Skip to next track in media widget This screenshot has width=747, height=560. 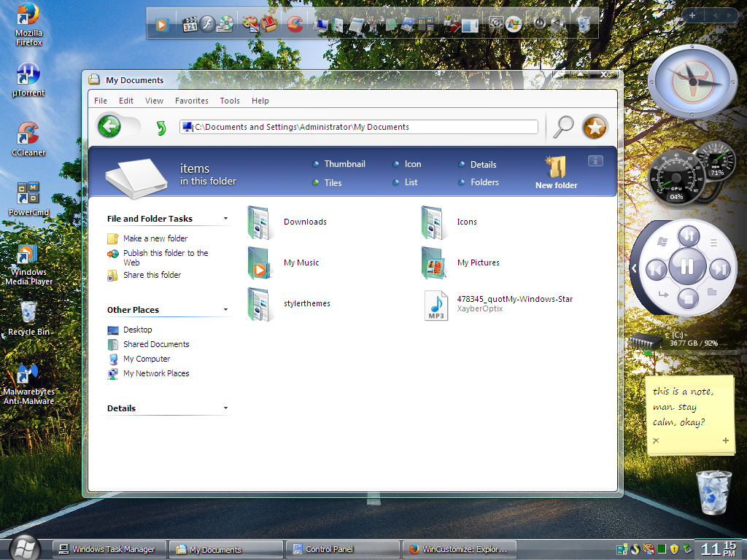720,269
